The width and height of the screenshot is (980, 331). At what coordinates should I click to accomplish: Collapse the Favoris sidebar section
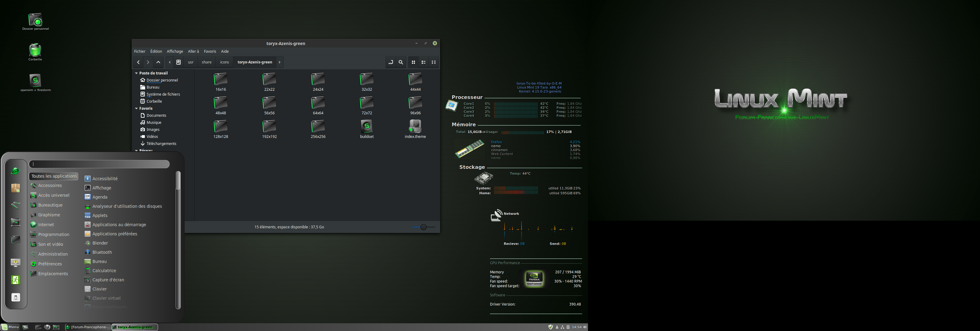136,108
